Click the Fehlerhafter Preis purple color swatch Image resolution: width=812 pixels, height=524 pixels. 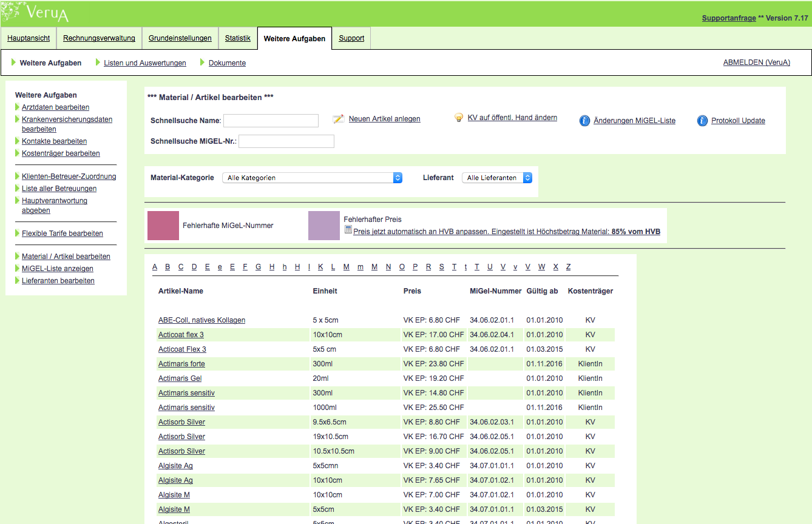coord(323,226)
